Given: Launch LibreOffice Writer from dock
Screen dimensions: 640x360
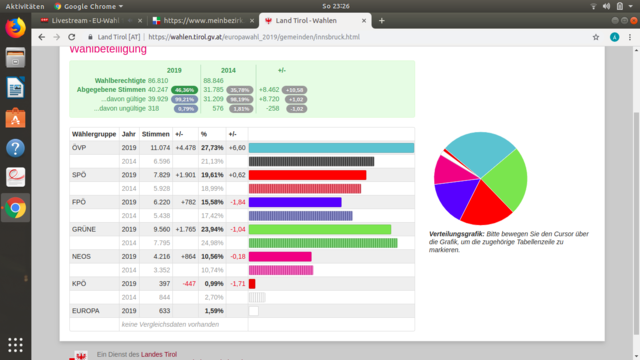Looking at the screenshot, I should tap(16, 87).
